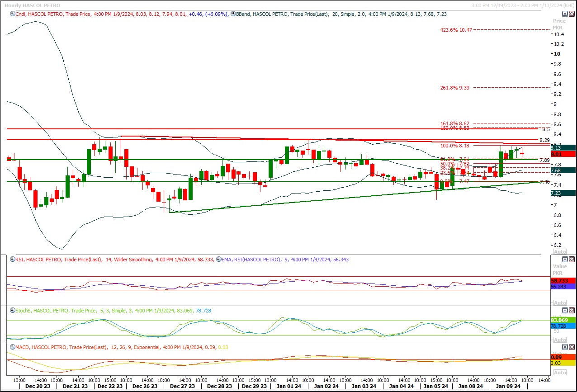Click the clock icon beside the BBand legend
The image size is (577, 392).
tap(233, 14)
